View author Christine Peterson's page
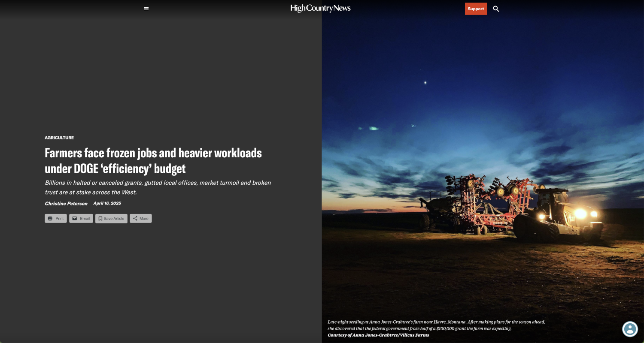Screen dimensions: 644x343 [66, 204]
